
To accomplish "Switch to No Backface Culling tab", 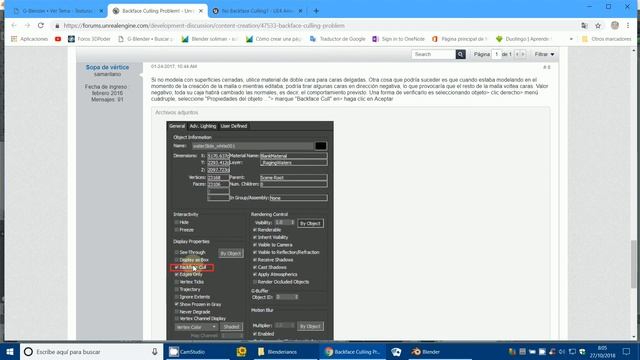I will click(257, 11).
